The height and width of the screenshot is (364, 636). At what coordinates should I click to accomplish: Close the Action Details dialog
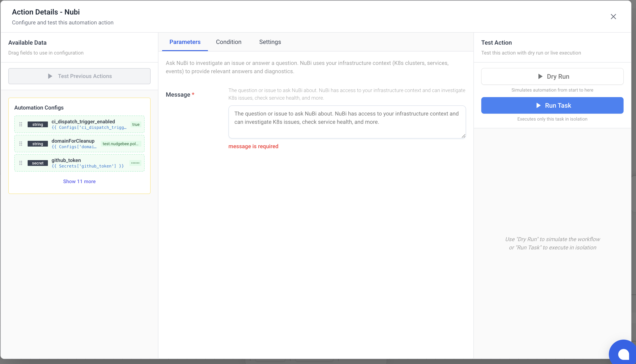[x=613, y=17]
